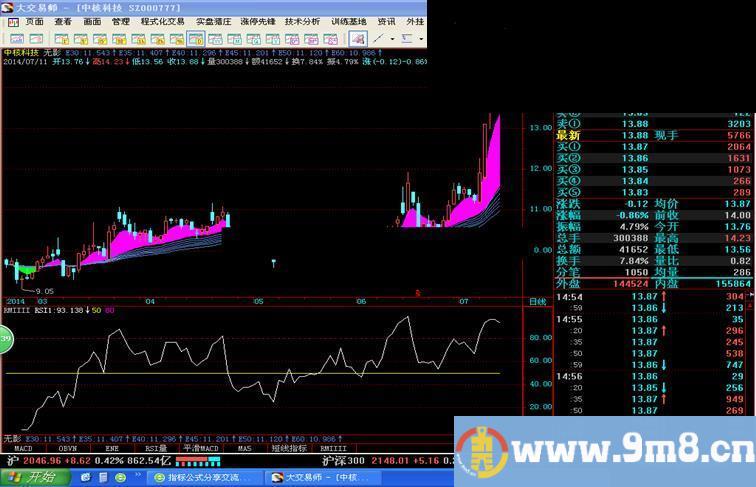Open the 日线 period selector
The height and width of the screenshot is (487, 756).
(537, 300)
